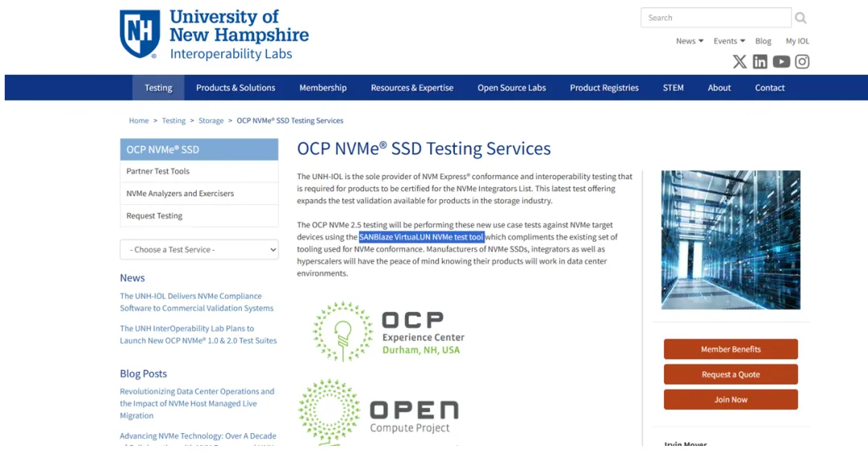Open the Instagram social icon
The height and width of the screenshot is (454, 868).
tap(802, 61)
